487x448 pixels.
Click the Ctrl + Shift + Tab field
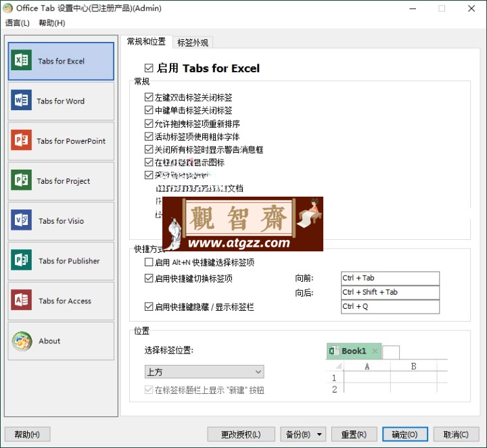390,293
